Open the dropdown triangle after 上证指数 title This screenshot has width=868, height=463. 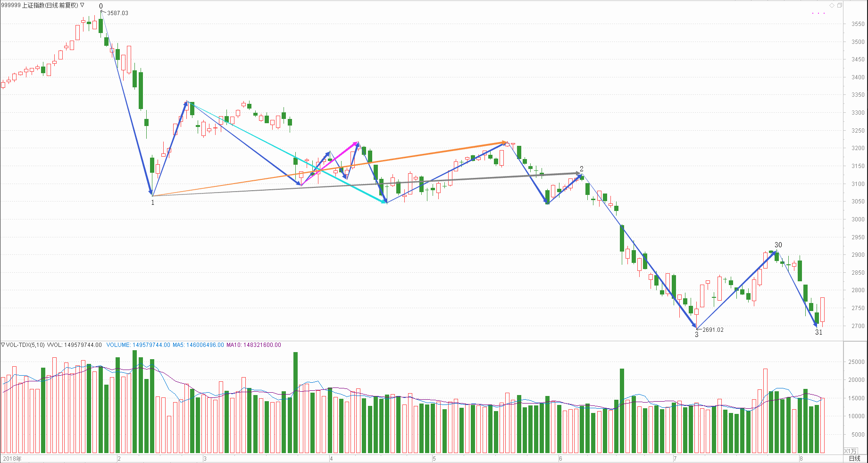point(83,5)
